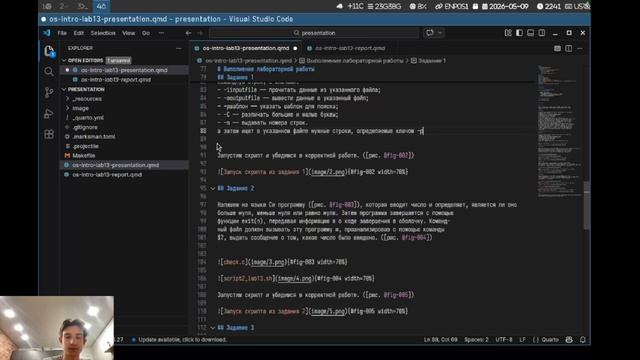The image size is (640, 360).
Task: Change indentation via Spaces: 2
Action: point(476,340)
